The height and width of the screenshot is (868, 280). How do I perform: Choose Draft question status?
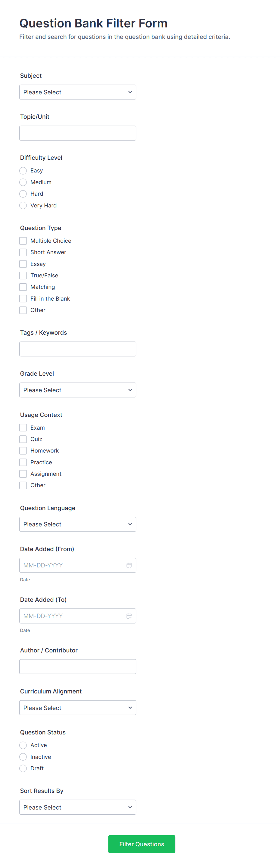point(23,768)
